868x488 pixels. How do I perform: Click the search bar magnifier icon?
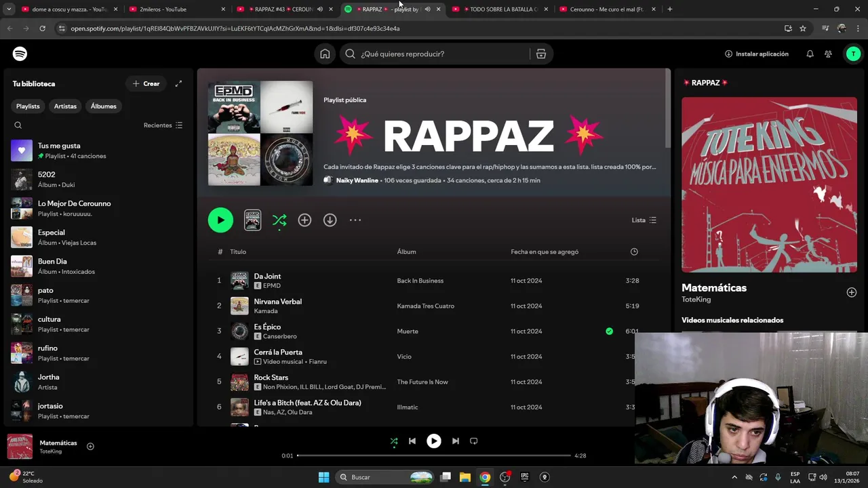coord(351,54)
